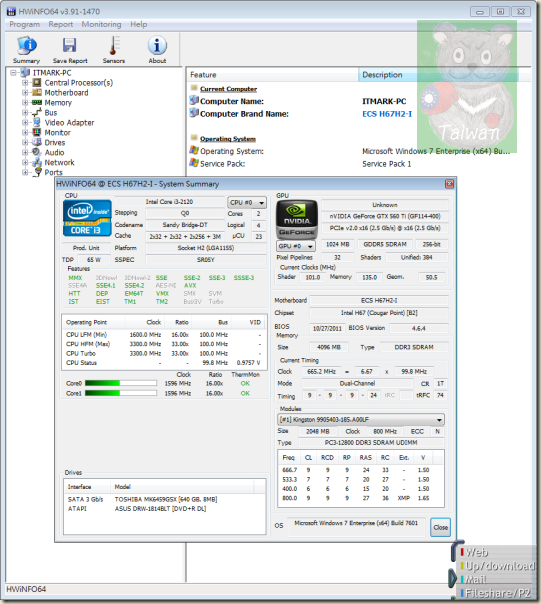Select the ITMARK-PC computer icon in tree
This screenshot has width=541, height=604.
point(25,72)
